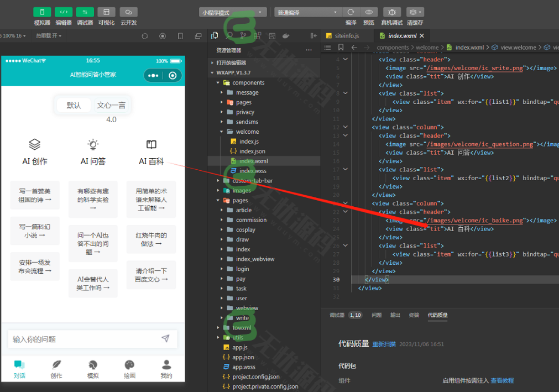Switch to the siteinfo.js editor tab
The image size is (559, 392).
pyautogui.click(x=346, y=35)
